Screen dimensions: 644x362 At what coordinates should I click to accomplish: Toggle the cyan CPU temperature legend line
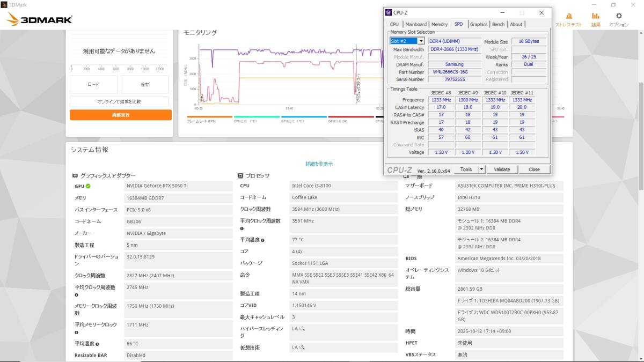point(256,117)
